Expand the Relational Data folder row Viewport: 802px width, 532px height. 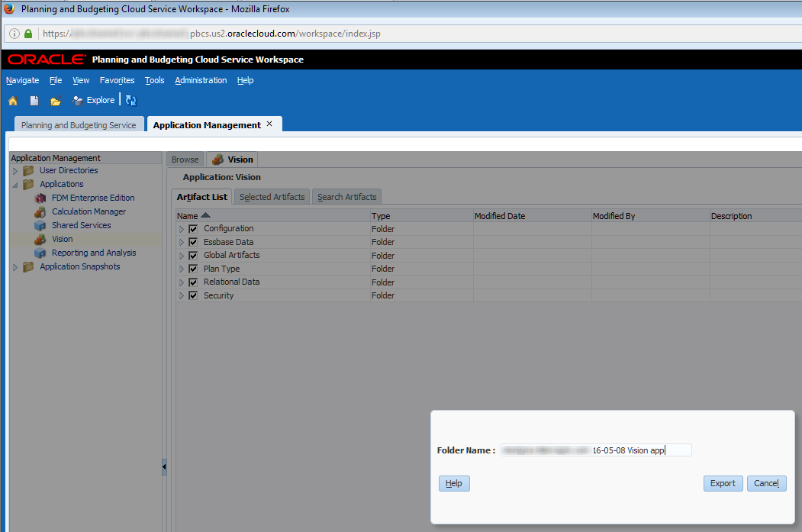[182, 282]
